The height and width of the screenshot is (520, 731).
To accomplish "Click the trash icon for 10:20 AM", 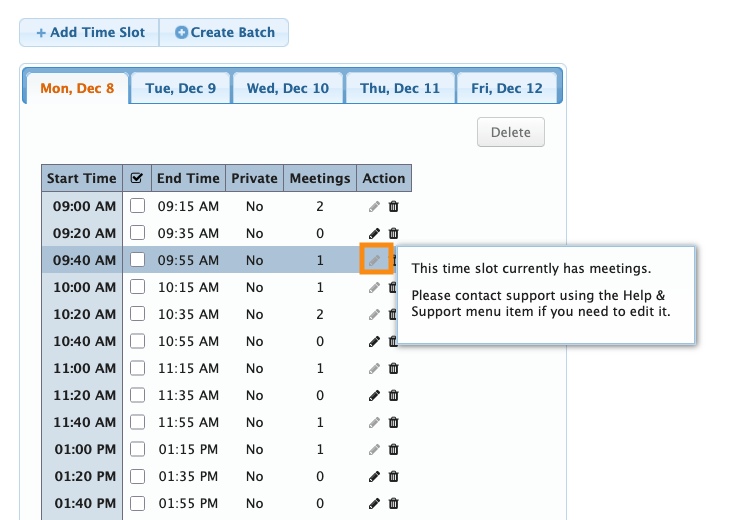I will 393,314.
